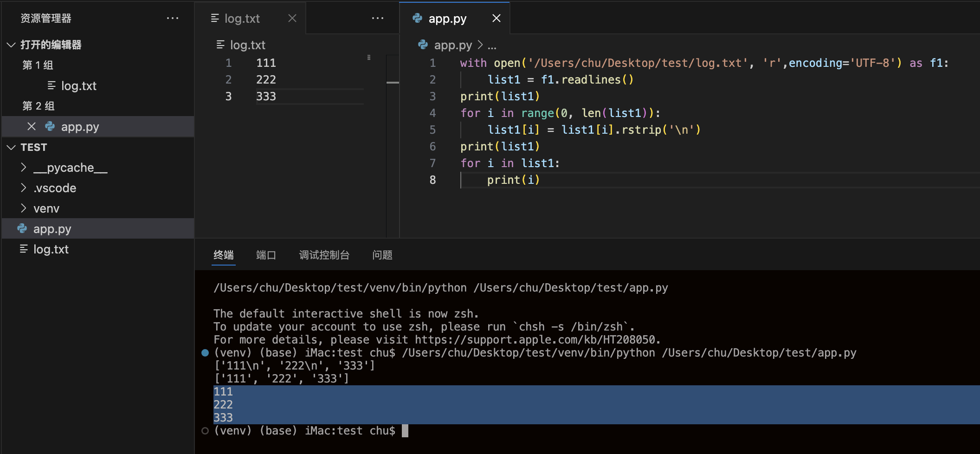Select log.txt under group 1 in open editors
980x454 pixels.
click(78, 86)
